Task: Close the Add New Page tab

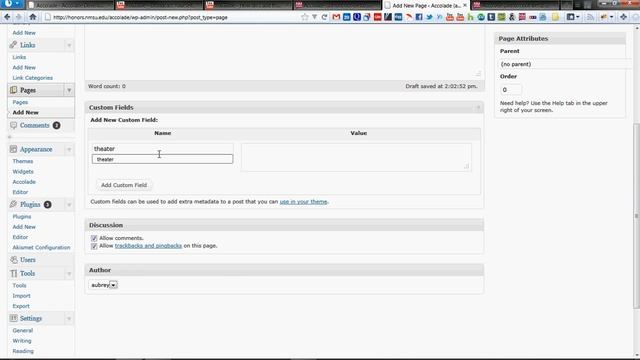Action: 464,5
